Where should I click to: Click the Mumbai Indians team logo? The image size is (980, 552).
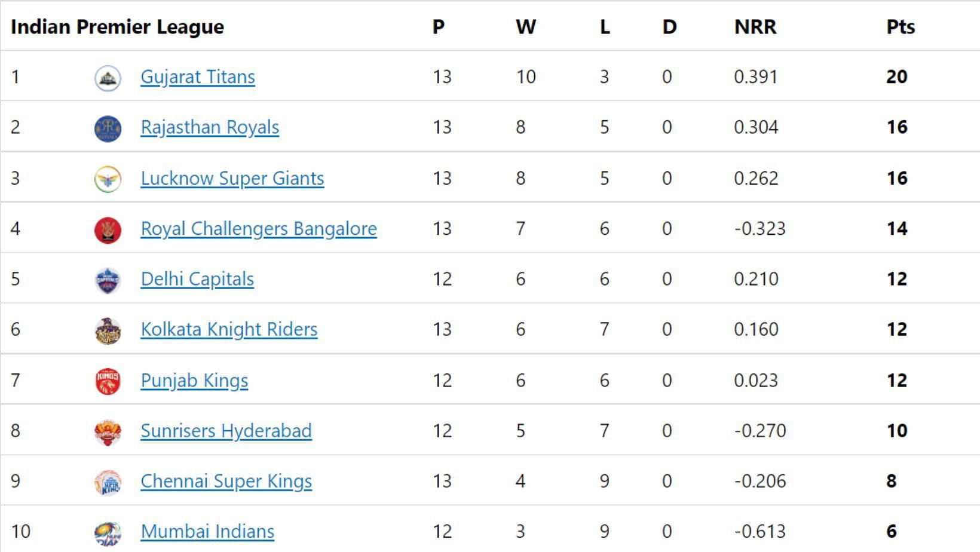click(x=108, y=533)
